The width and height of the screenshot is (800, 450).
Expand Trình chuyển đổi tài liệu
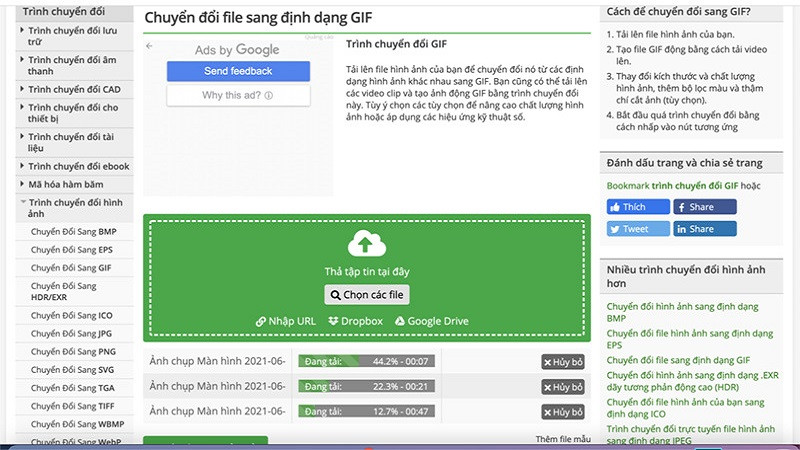(74, 142)
